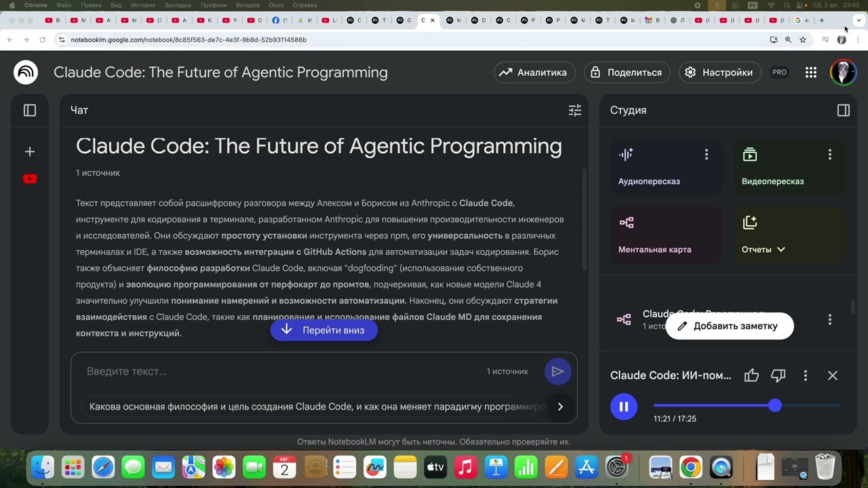View site information icon in address bar
Viewport: 868px width, 488px height.
62,40
